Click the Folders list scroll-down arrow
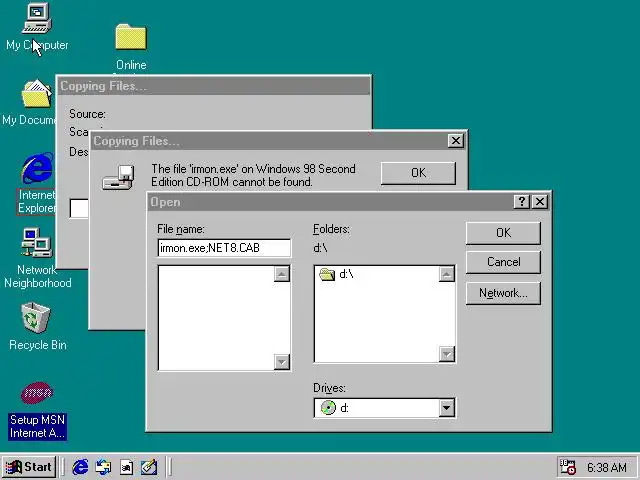Viewport: 640px width, 480px height. click(x=447, y=354)
